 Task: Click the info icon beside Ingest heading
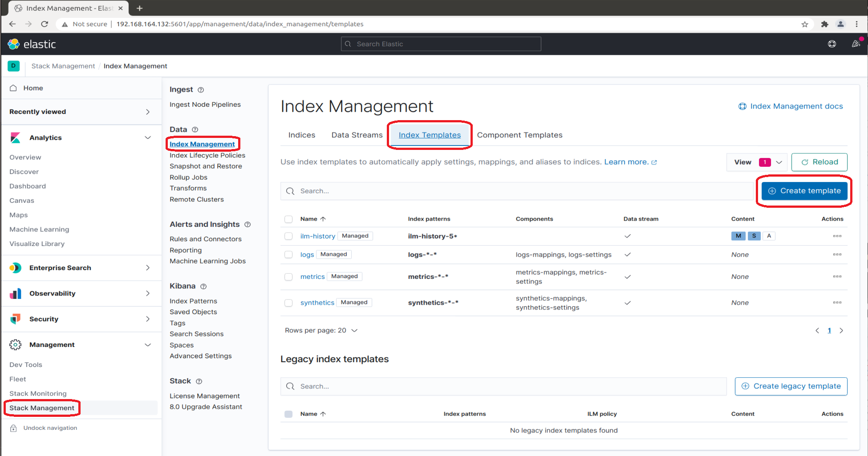click(x=201, y=90)
